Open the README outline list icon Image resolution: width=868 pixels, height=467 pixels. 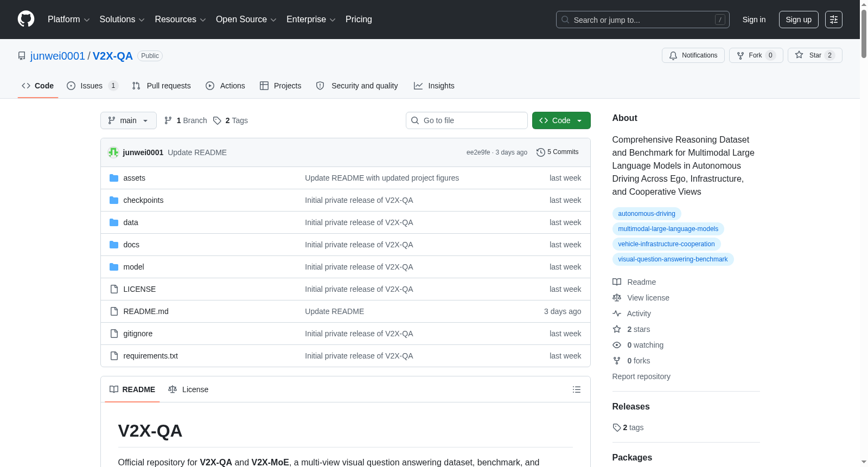click(577, 389)
